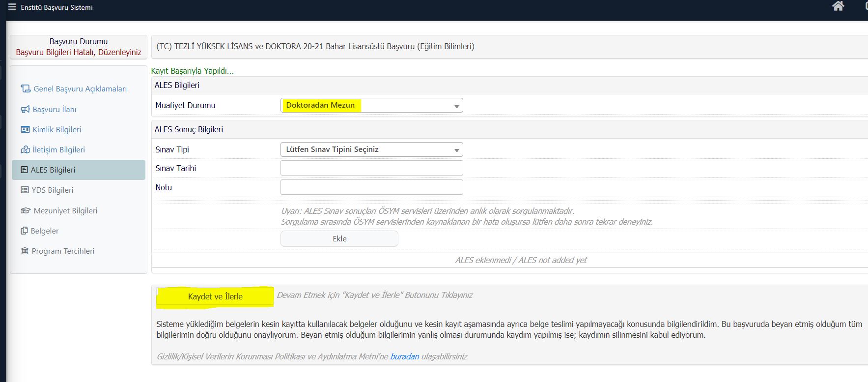Click the Belgeler copy icon
This screenshot has height=382, width=868.
click(24, 231)
